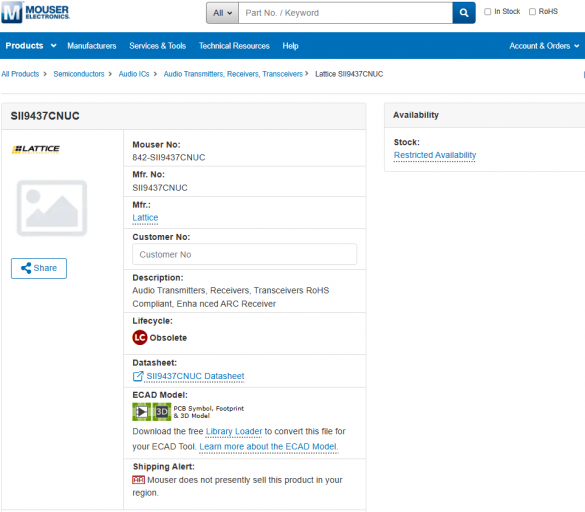Open the ECAD PCB symbol icon
This screenshot has height=512, width=585.
point(141,412)
